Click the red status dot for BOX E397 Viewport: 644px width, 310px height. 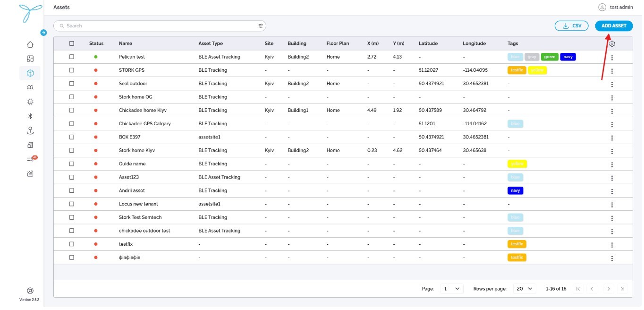[96, 137]
